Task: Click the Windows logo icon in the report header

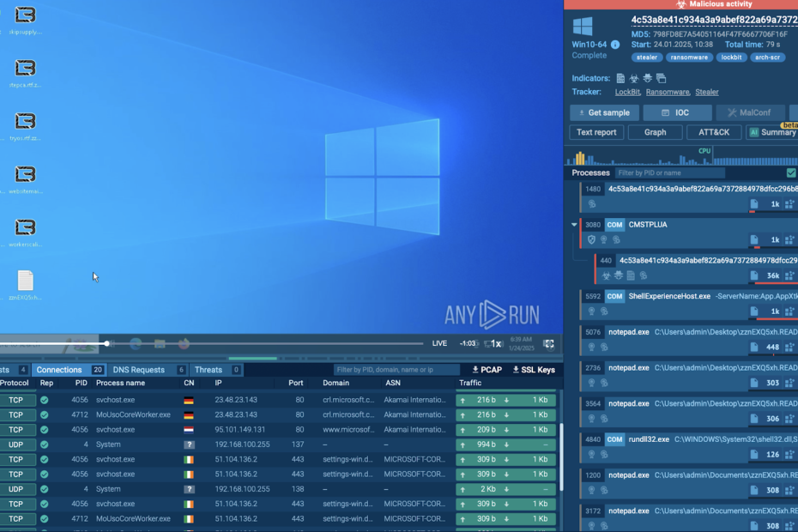Action: (583, 26)
